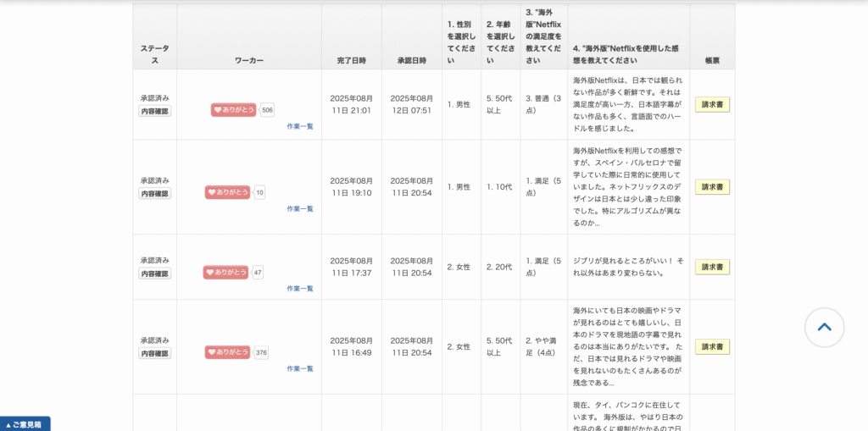Click completion date 2025年08月11日 21:01
This screenshot has height=431, width=868.
coord(352,104)
